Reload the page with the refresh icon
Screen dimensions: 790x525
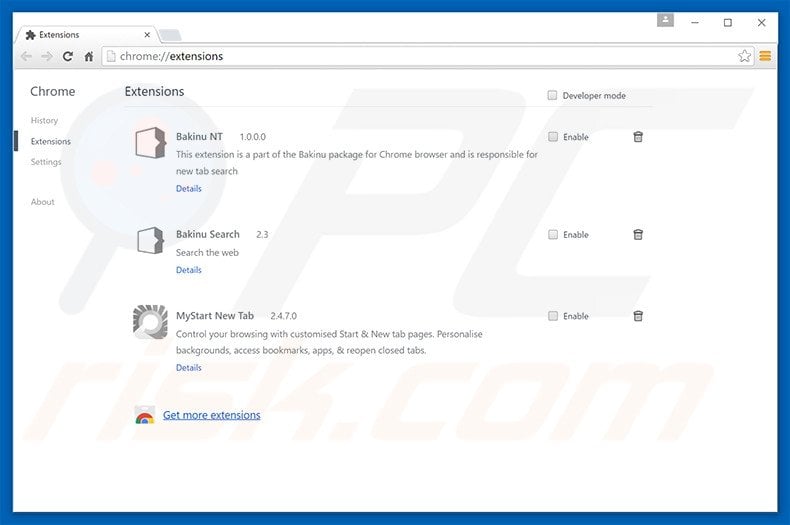(x=68, y=56)
